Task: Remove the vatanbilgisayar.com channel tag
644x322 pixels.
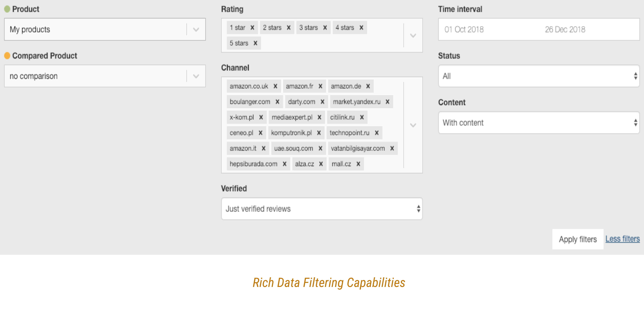Action: coord(392,148)
